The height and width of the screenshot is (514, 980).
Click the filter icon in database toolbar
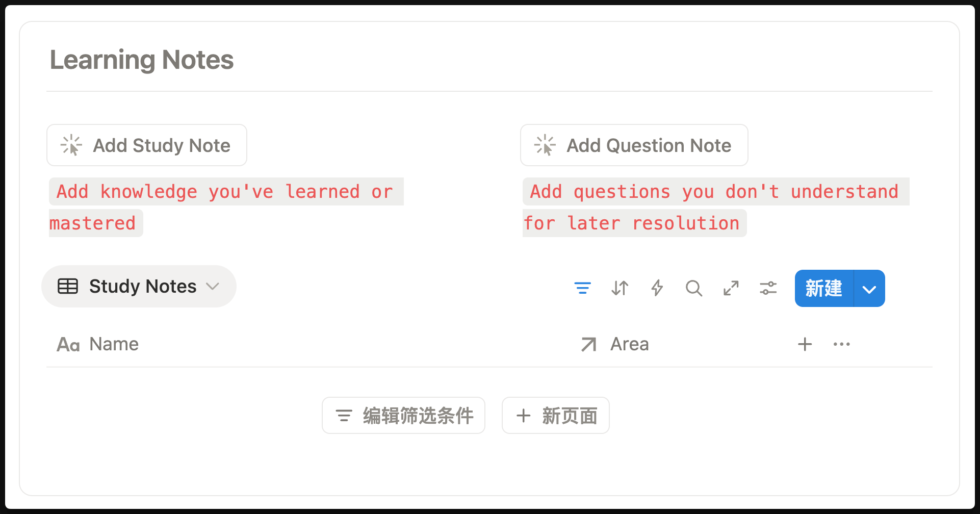(582, 288)
